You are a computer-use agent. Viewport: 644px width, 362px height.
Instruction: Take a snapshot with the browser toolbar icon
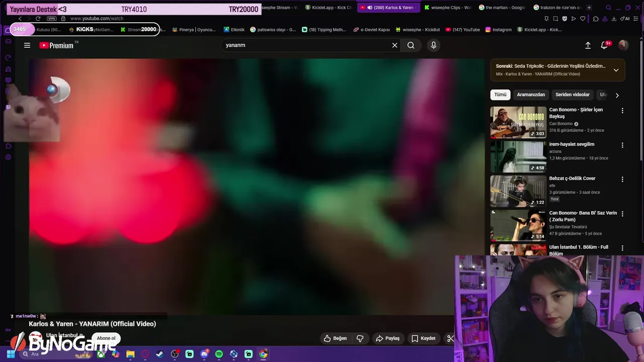[x=555, y=19]
